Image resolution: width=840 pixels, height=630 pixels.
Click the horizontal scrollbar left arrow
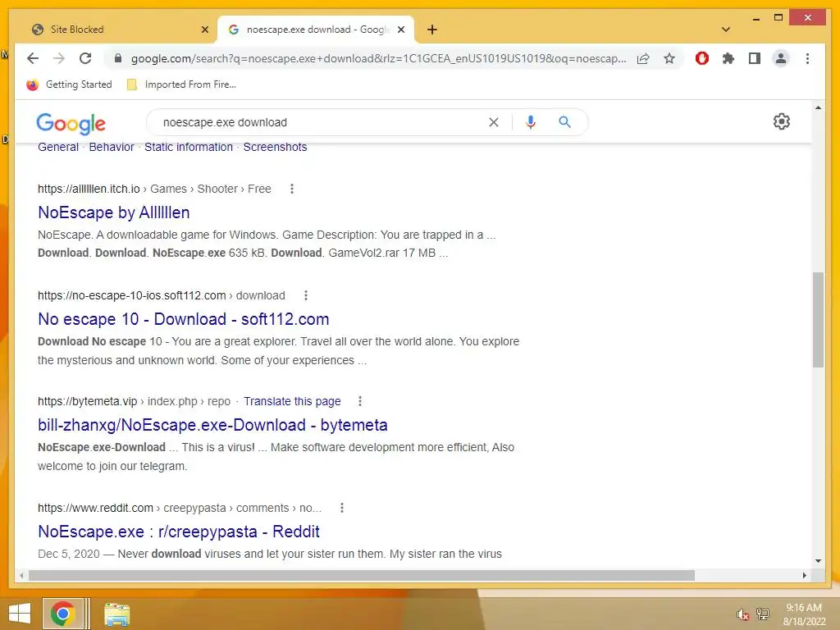(x=21, y=575)
